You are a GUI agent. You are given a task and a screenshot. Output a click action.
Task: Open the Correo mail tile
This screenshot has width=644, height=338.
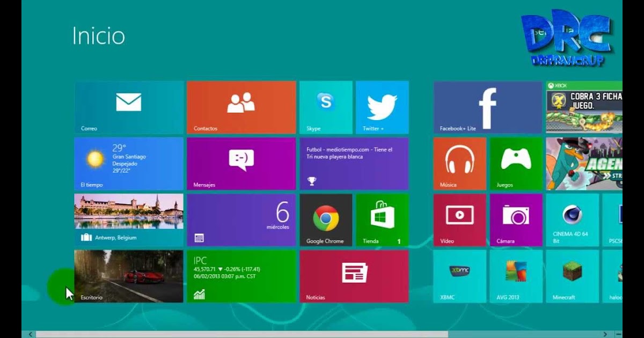pos(129,107)
